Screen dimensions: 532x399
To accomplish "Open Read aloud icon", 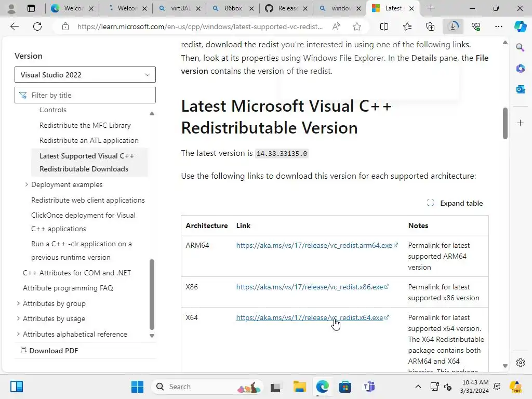I will pyautogui.click(x=336, y=26).
